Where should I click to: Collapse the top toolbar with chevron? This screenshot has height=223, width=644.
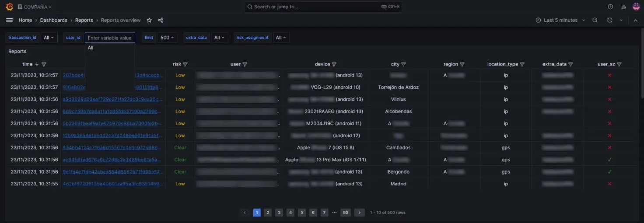[636, 20]
